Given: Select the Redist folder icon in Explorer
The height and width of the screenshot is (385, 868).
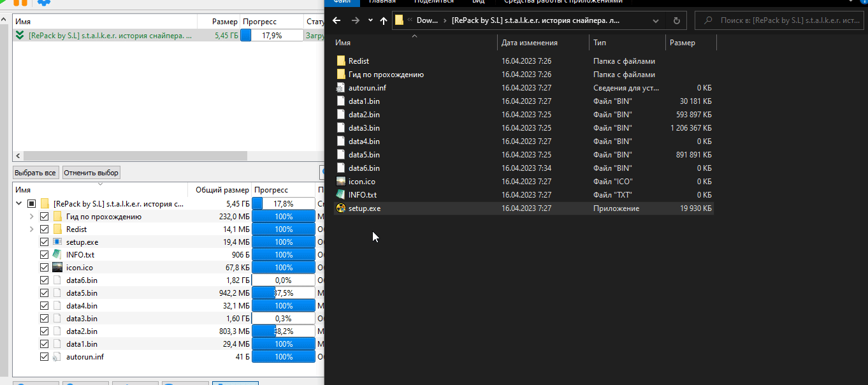Looking at the screenshot, I should pyautogui.click(x=341, y=61).
